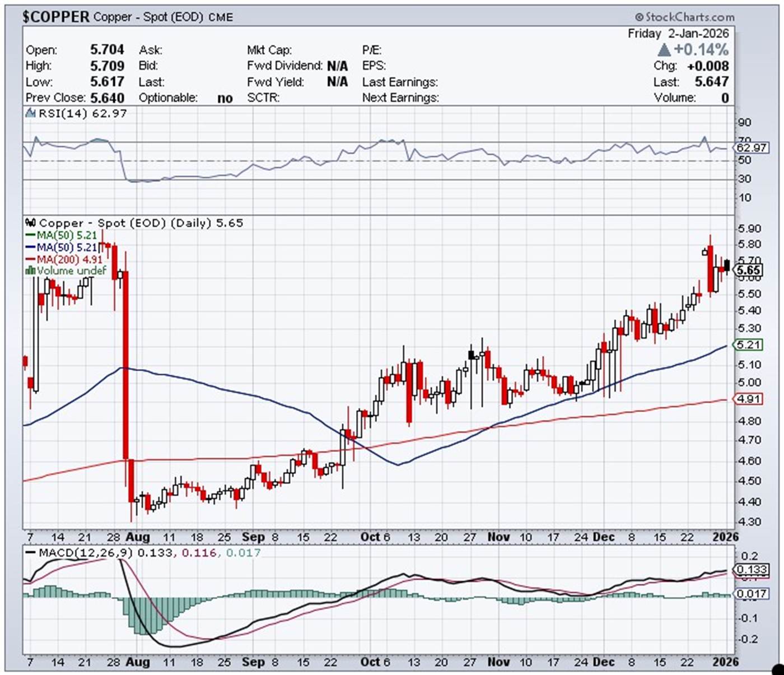The width and height of the screenshot is (784, 675).
Task: Click the red MA(200) legend swatch
Action: (x=30, y=259)
